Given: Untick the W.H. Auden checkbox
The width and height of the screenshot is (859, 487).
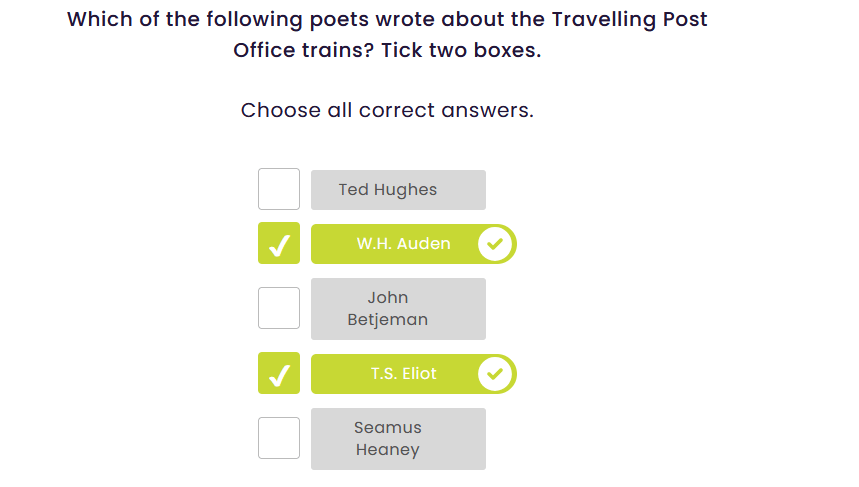Looking at the screenshot, I should coord(279,244).
